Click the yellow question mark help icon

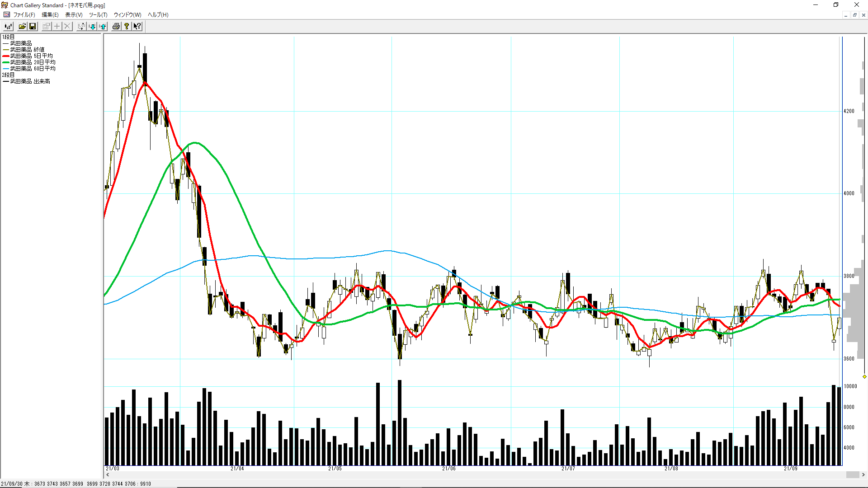point(127,26)
